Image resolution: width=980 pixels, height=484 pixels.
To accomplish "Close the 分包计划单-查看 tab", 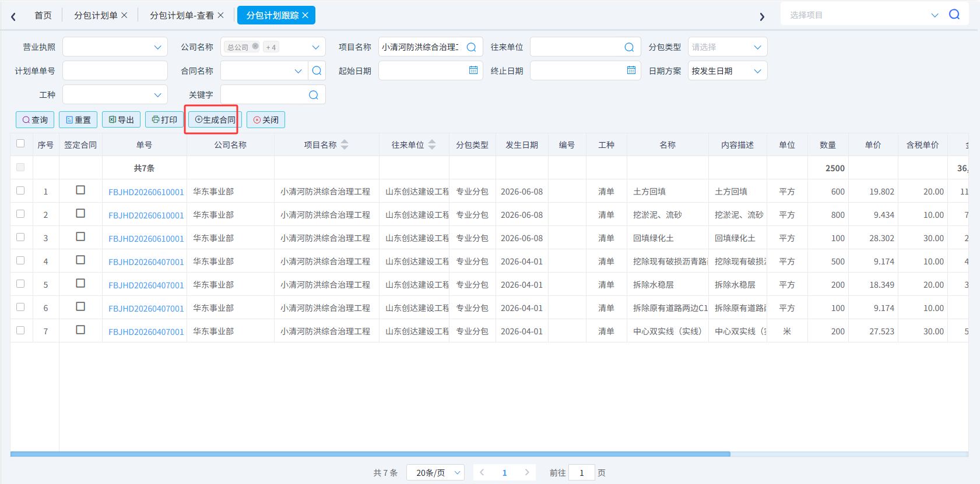I will point(220,15).
